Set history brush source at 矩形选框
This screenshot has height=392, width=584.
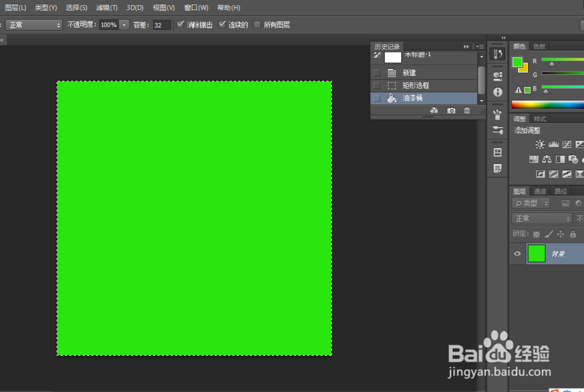pos(377,86)
